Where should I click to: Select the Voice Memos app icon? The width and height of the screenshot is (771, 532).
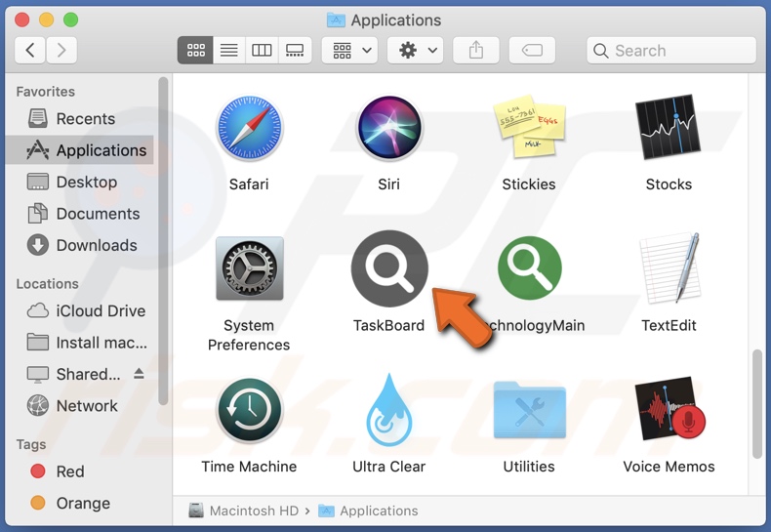click(x=670, y=409)
